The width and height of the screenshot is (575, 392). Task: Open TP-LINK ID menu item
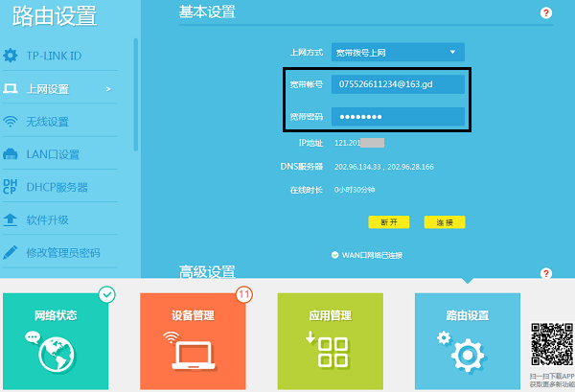tap(54, 56)
